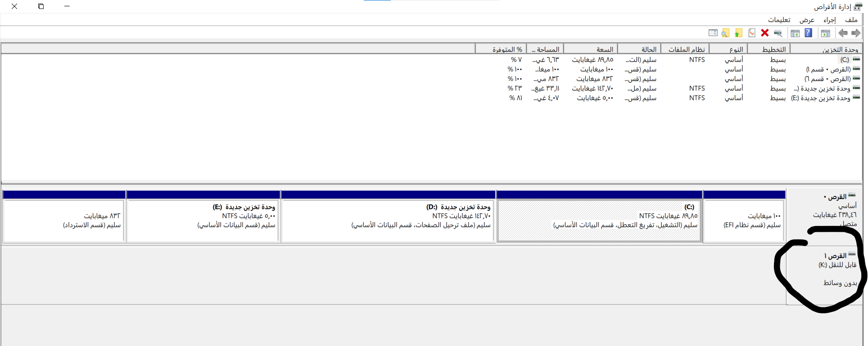Sort by the 'الحالة' column header

point(639,49)
